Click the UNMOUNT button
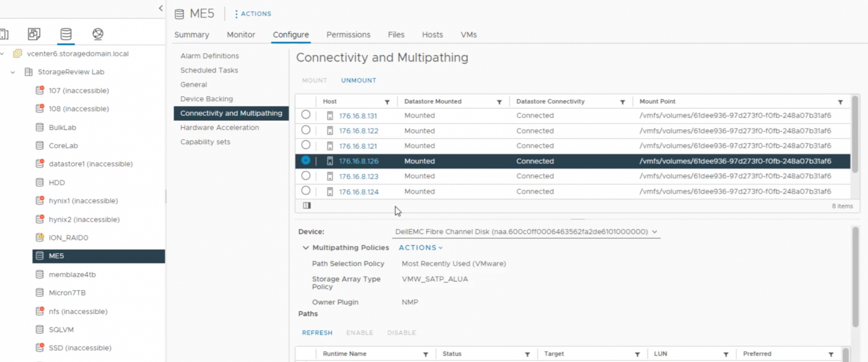 coord(359,81)
